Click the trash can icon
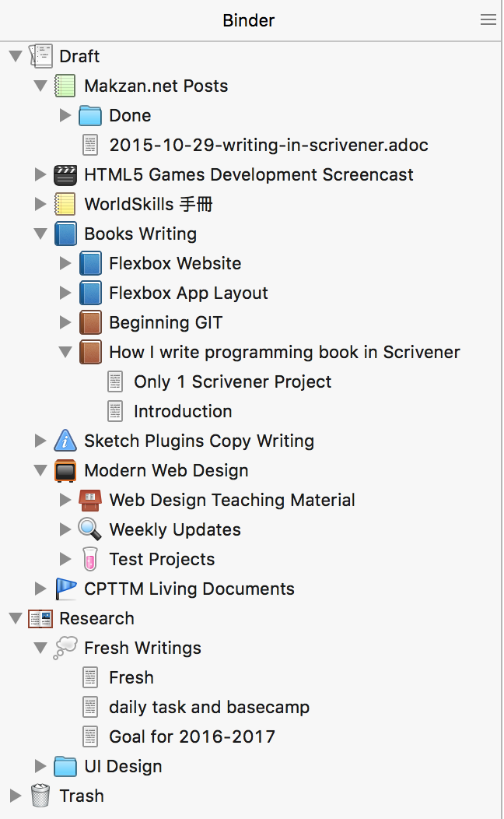 click(40, 796)
